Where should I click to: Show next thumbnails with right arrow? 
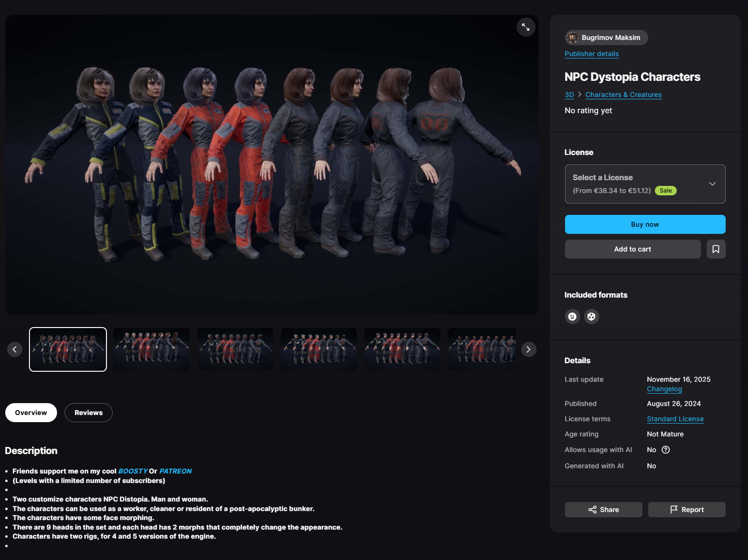528,349
